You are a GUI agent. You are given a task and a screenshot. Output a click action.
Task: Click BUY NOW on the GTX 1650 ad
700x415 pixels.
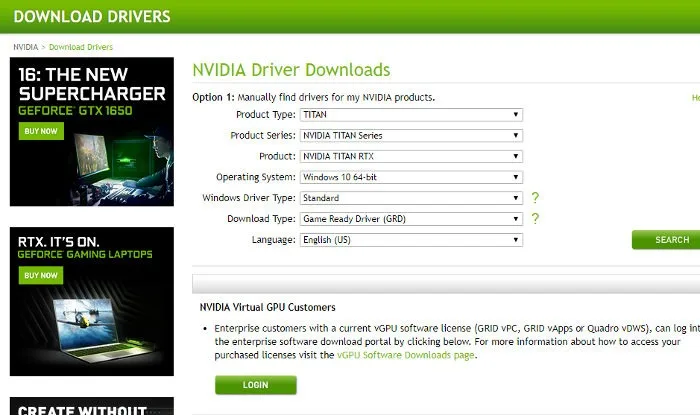coord(41,131)
